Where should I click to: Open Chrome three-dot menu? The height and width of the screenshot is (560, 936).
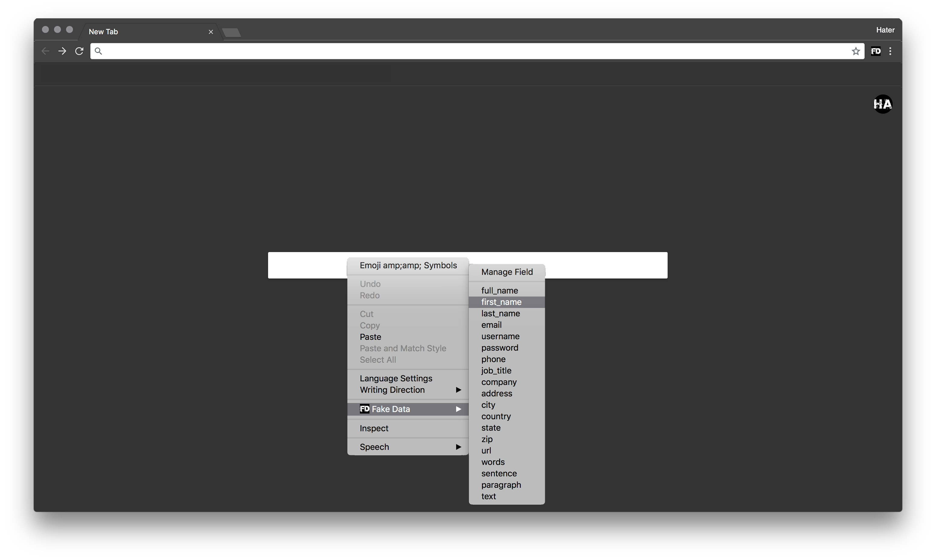890,51
